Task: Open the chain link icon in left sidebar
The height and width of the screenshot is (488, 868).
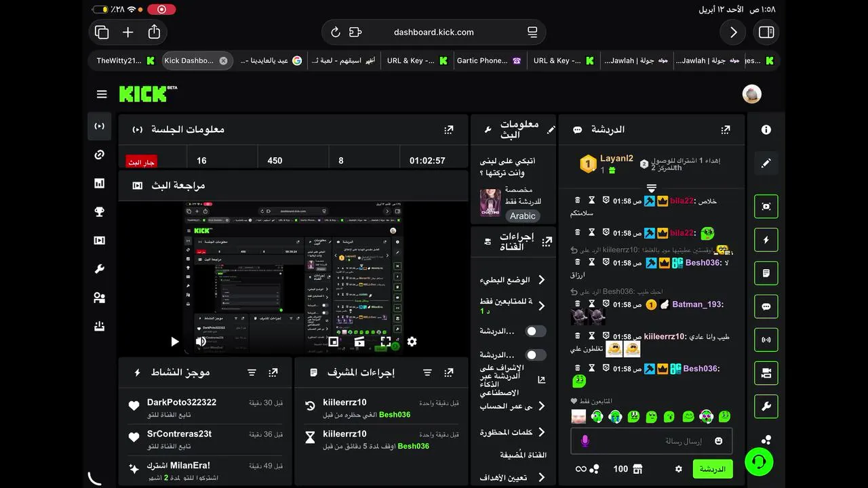Action: [100, 155]
